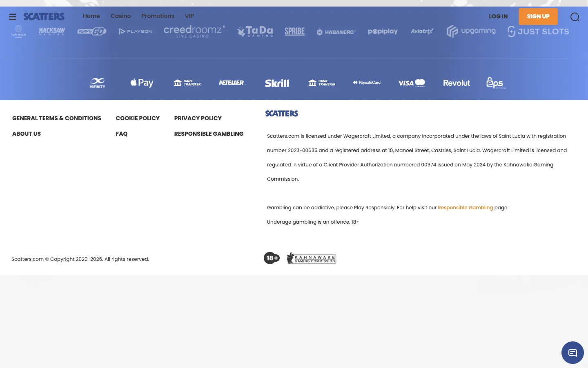Click the Play'n GO provider logo

[92, 31]
